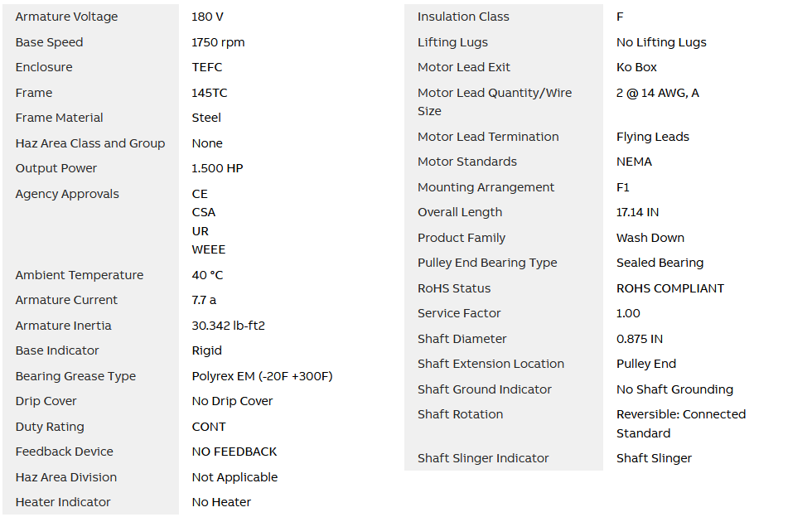Select the Shaft Slinger Indicator label
Screen dimensions: 812x517
483,458
